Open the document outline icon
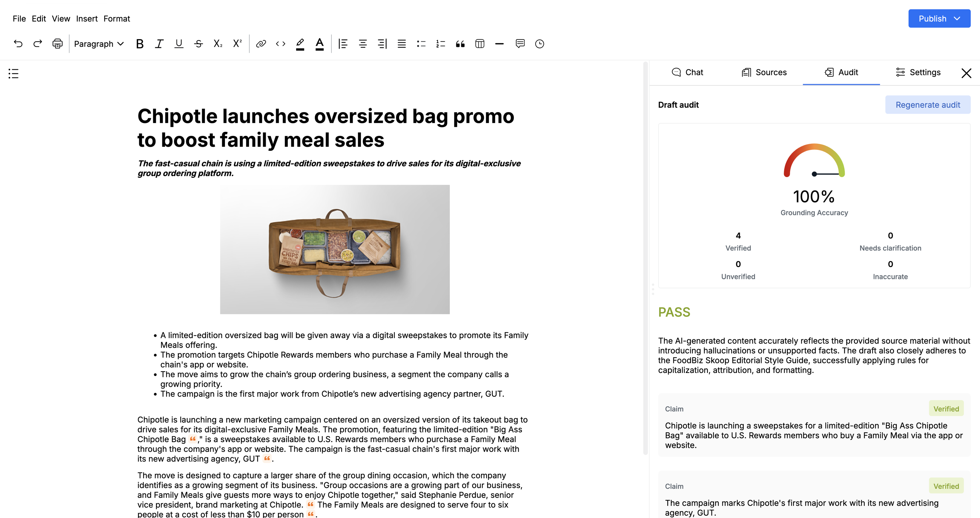Viewport: 980px width, 518px height. pos(13,74)
